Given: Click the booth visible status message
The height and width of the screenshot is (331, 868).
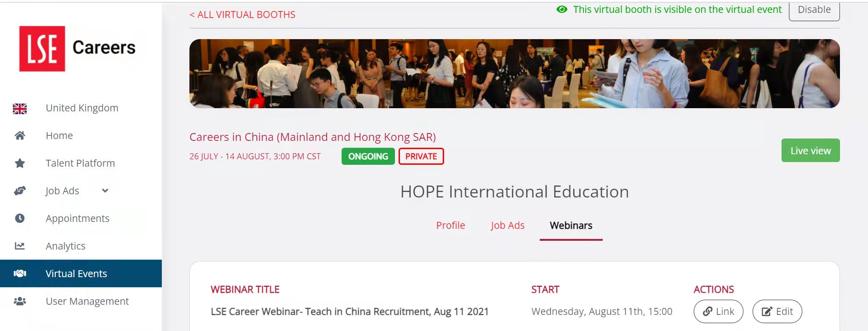Looking at the screenshot, I should click(677, 10).
